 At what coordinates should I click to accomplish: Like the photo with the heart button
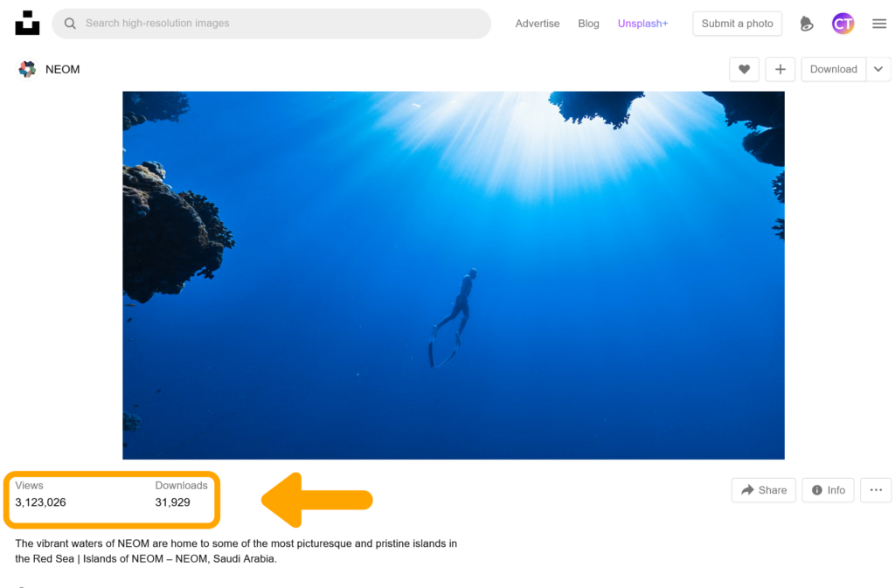(744, 69)
